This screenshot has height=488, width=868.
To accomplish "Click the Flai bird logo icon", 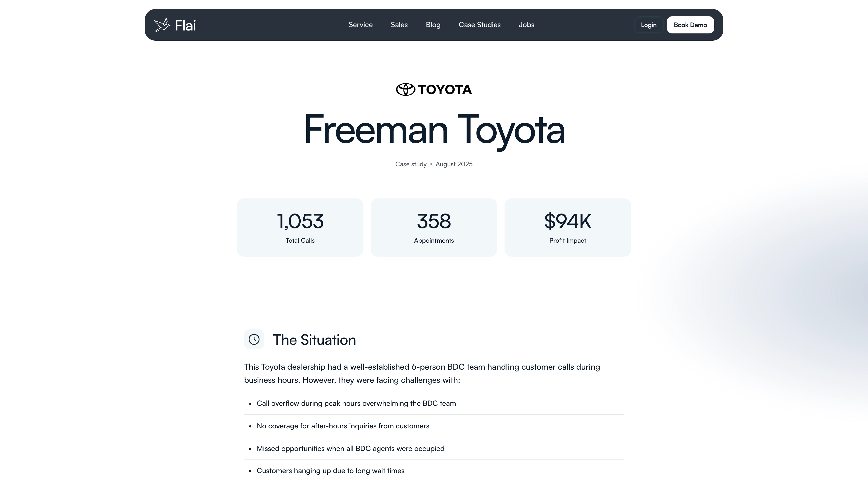I will tap(162, 25).
